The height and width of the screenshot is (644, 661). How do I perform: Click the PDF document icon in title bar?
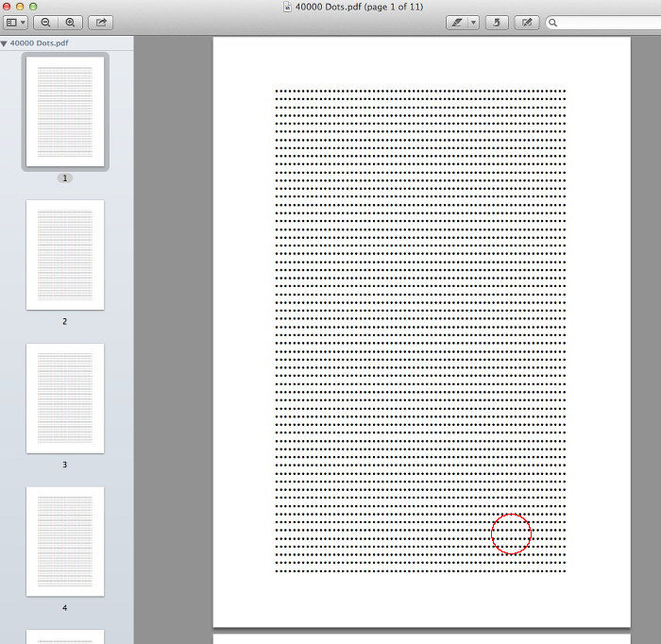pyautogui.click(x=288, y=7)
